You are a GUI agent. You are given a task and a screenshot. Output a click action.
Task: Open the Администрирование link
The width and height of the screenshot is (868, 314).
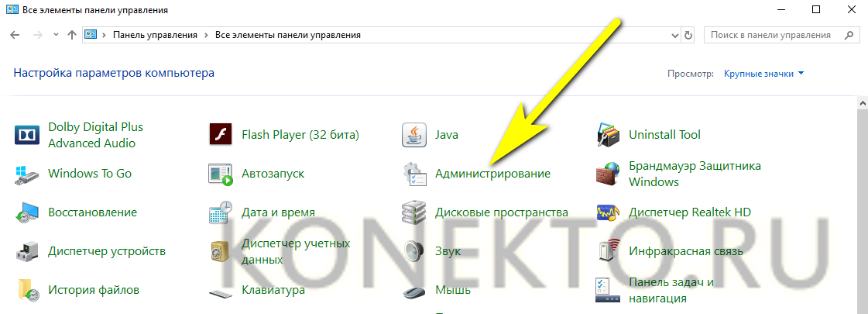click(x=492, y=174)
